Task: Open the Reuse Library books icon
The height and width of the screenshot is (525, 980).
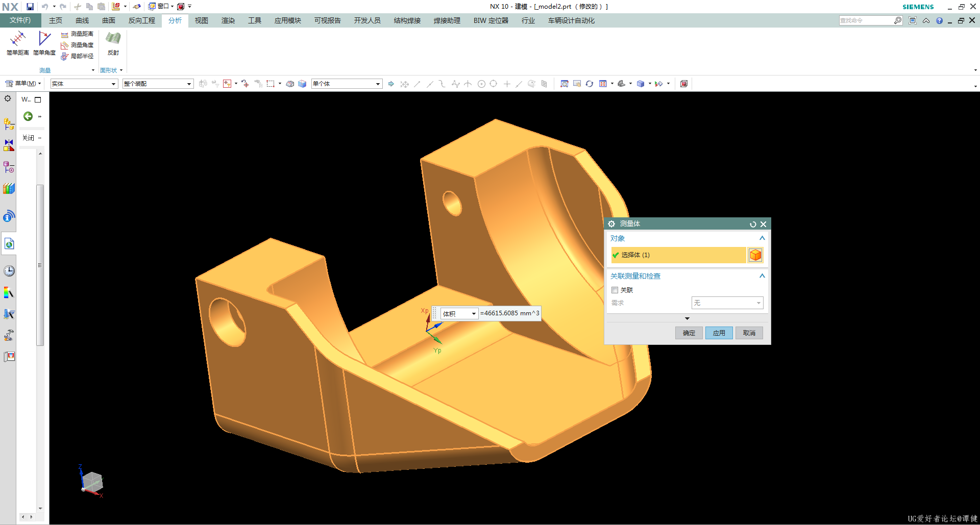Action: 9,189
